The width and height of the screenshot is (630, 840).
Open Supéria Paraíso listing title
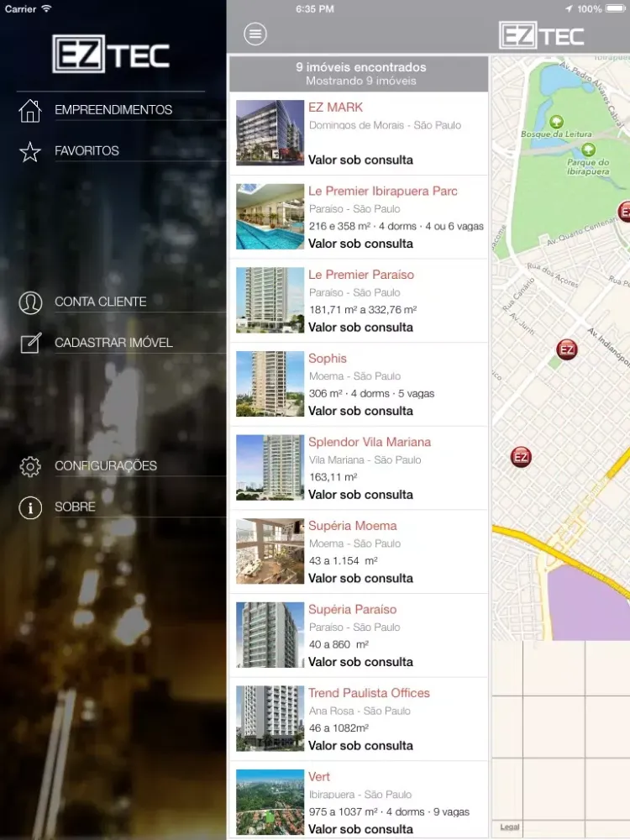point(353,609)
